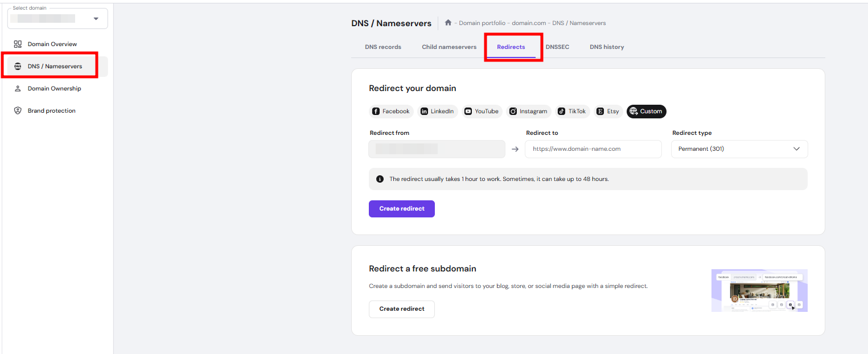Select the Etsy redirect option

[608, 111]
